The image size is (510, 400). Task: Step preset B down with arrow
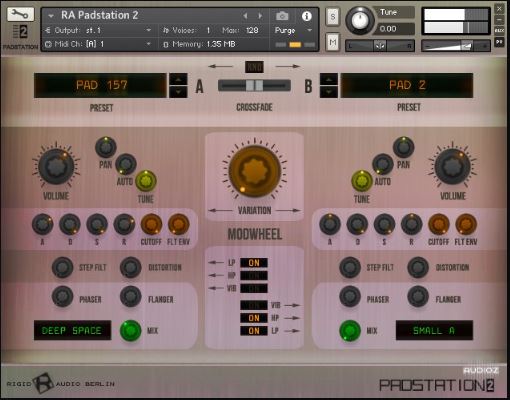click(329, 92)
